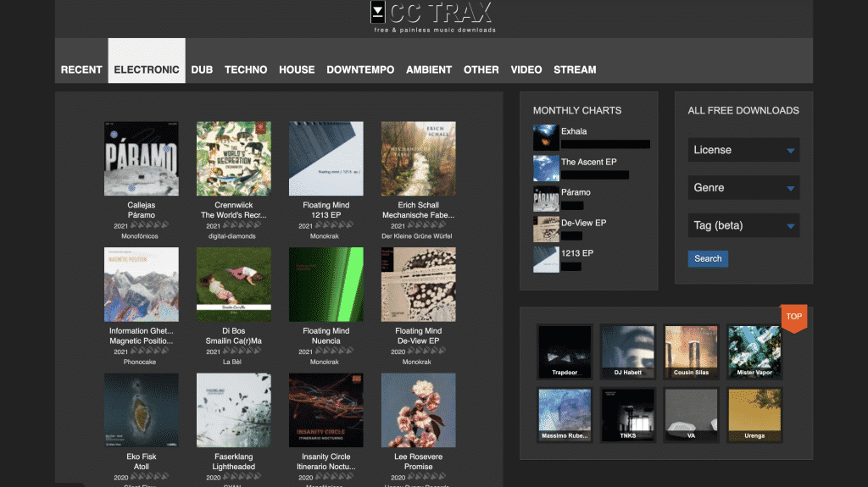Click the Monofónicos label link under Páramo
The height and width of the screenshot is (487, 868).
point(140,236)
